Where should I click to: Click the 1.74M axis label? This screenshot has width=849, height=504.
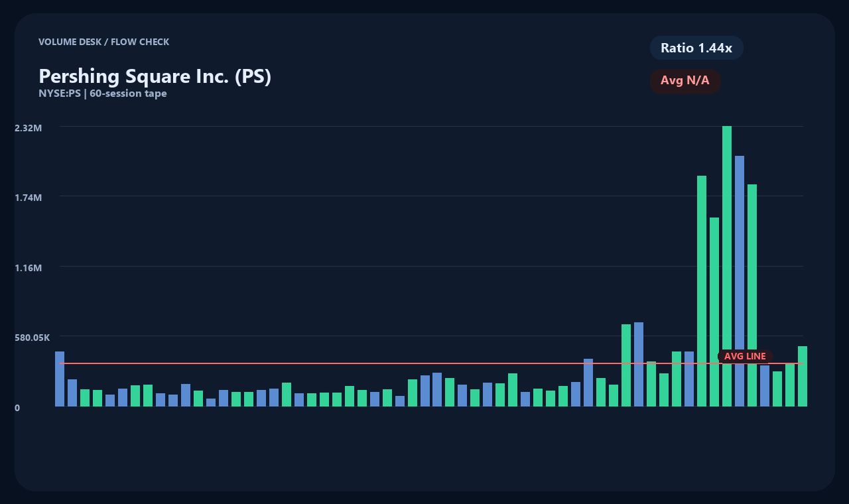[29, 198]
